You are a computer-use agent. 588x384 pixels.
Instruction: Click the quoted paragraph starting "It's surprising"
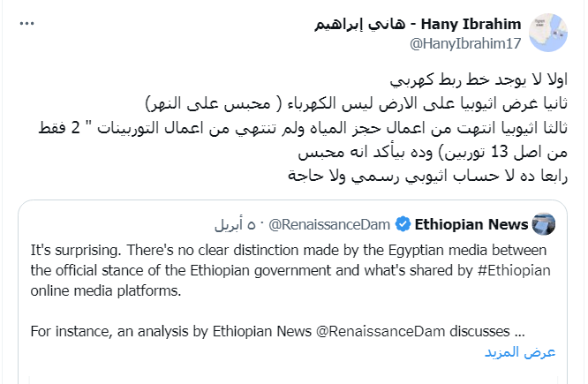click(286, 248)
